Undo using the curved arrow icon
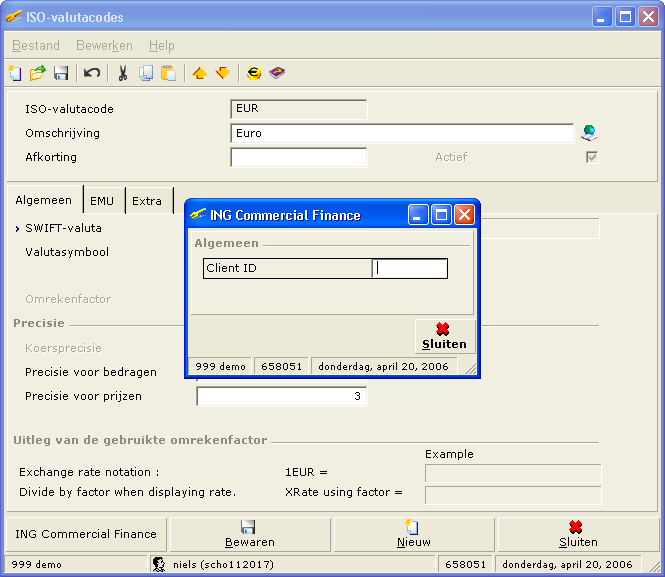Viewport: 665px width, 577px height. tap(92, 73)
